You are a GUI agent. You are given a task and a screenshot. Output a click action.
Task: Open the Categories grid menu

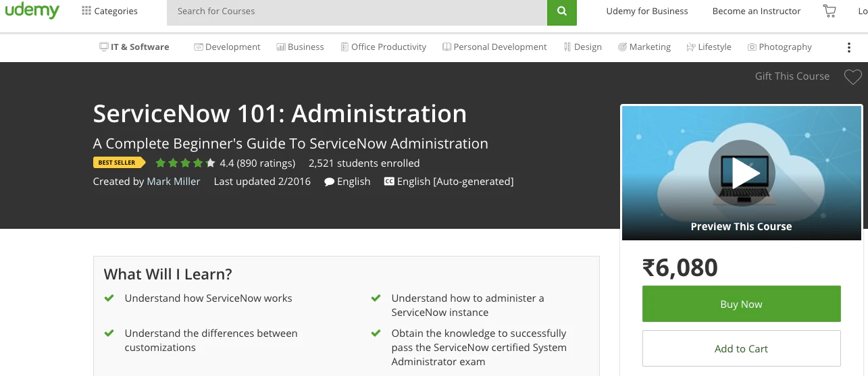tap(109, 11)
